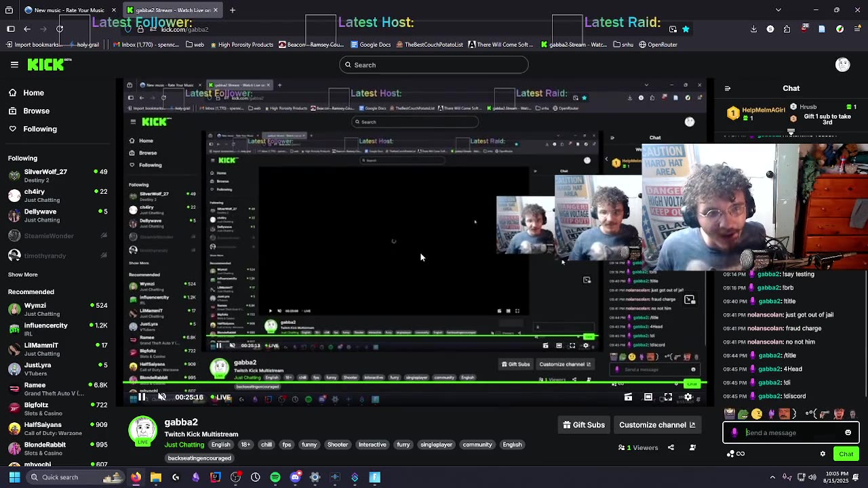Share the stream via share icon
The image size is (868, 488).
click(x=671, y=447)
